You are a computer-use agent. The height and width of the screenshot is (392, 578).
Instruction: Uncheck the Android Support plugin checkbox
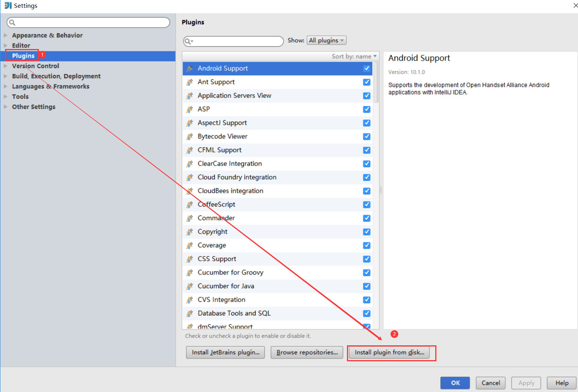pos(366,68)
